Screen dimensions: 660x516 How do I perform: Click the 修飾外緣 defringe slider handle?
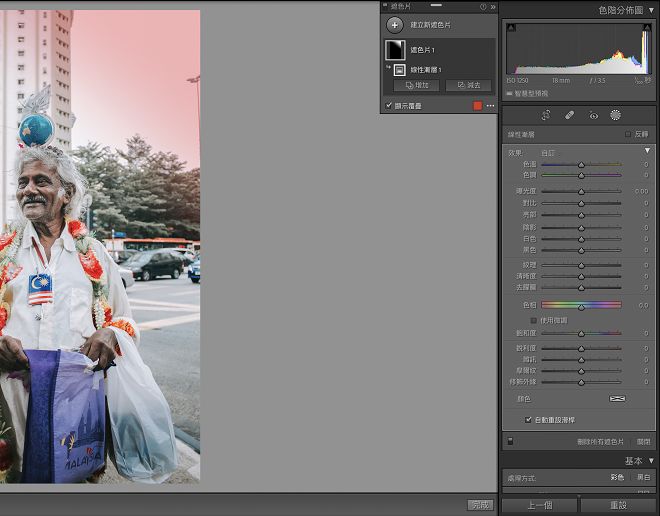(x=581, y=382)
